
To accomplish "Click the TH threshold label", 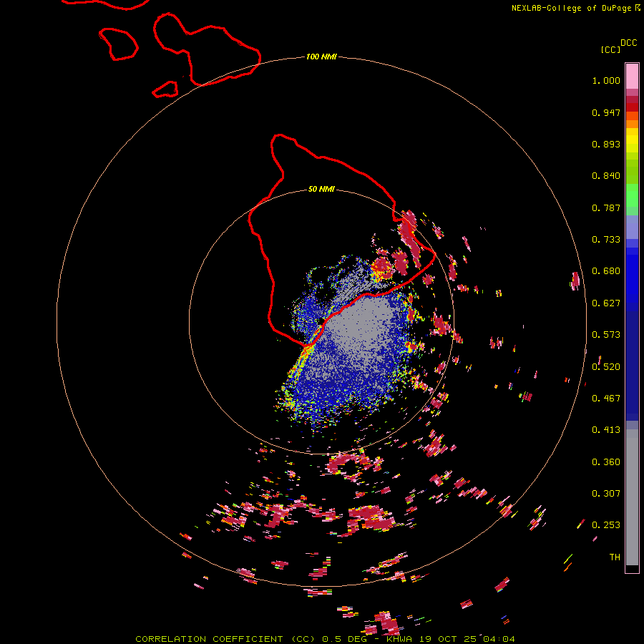I will click(x=615, y=557).
